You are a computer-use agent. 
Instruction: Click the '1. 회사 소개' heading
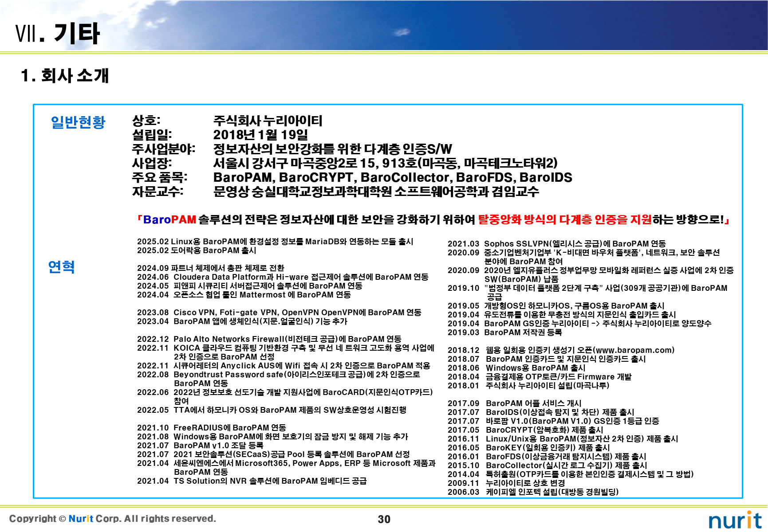(x=65, y=75)
